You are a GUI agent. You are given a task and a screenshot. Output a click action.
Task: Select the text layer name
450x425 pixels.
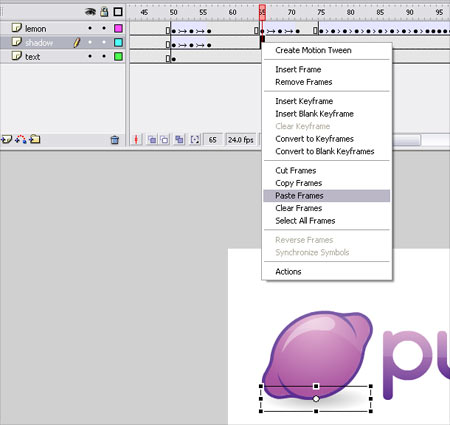click(33, 57)
